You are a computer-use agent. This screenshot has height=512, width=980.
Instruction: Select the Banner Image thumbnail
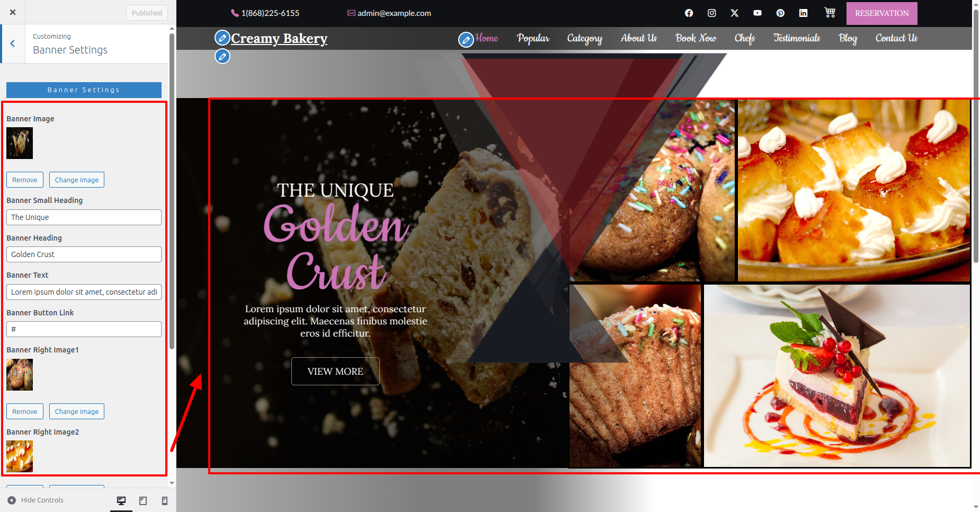click(20, 143)
